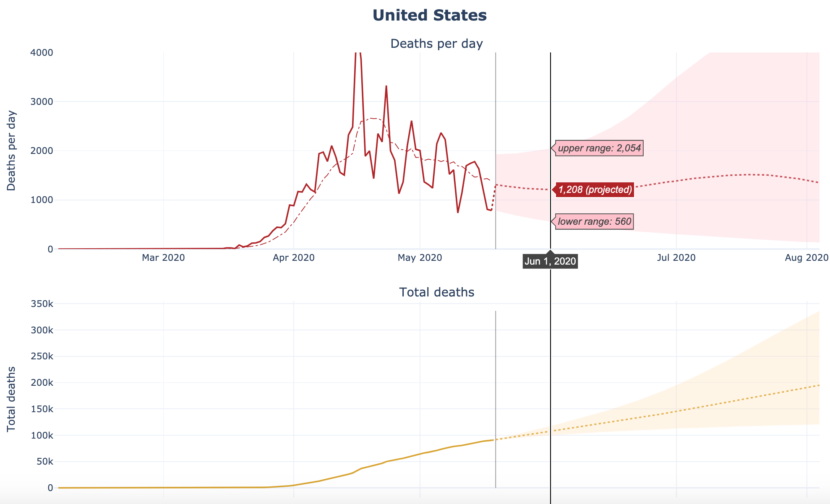Screen dimensions: 830x504
Task: Click the 1000 tick on deaths-per-day axis
Action: [x=42, y=200]
